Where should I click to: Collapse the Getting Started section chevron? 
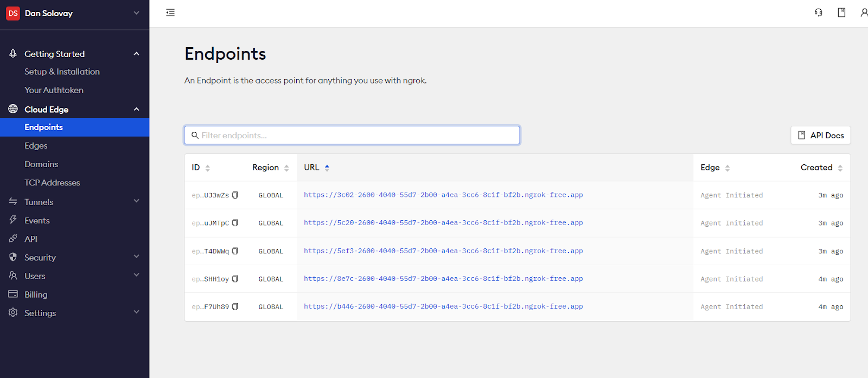(136, 54)
